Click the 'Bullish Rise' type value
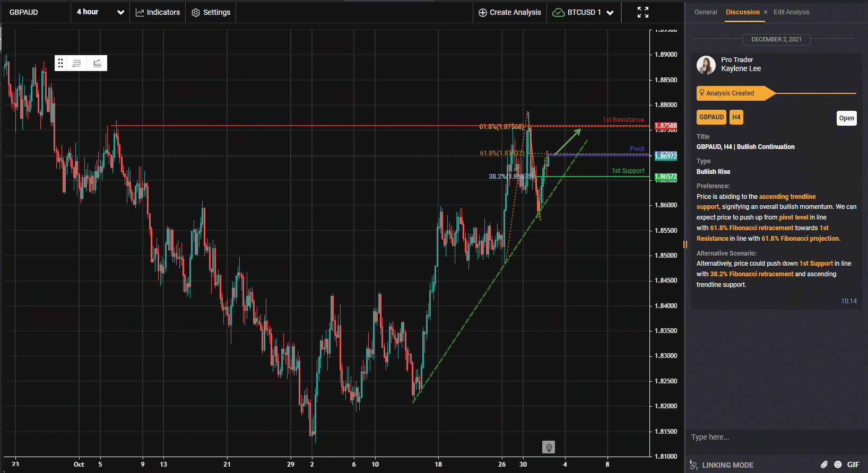Viewport: 868px width, 473px height. point(713,172)
